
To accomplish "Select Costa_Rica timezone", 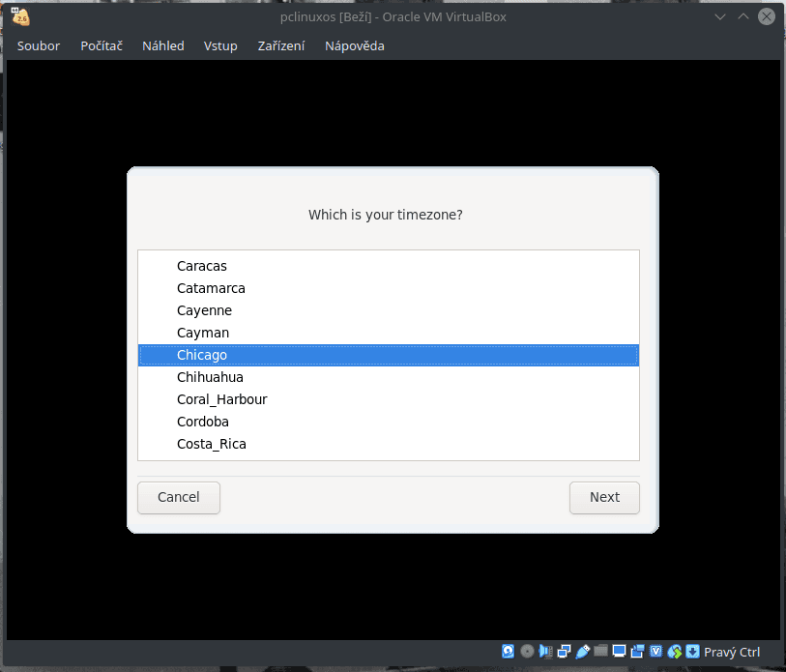I will (x=209, y=444).
